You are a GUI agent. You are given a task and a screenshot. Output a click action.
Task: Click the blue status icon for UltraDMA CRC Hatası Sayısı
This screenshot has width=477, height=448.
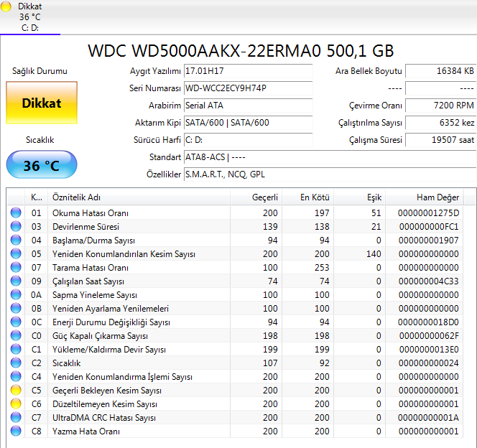[16, 418]
